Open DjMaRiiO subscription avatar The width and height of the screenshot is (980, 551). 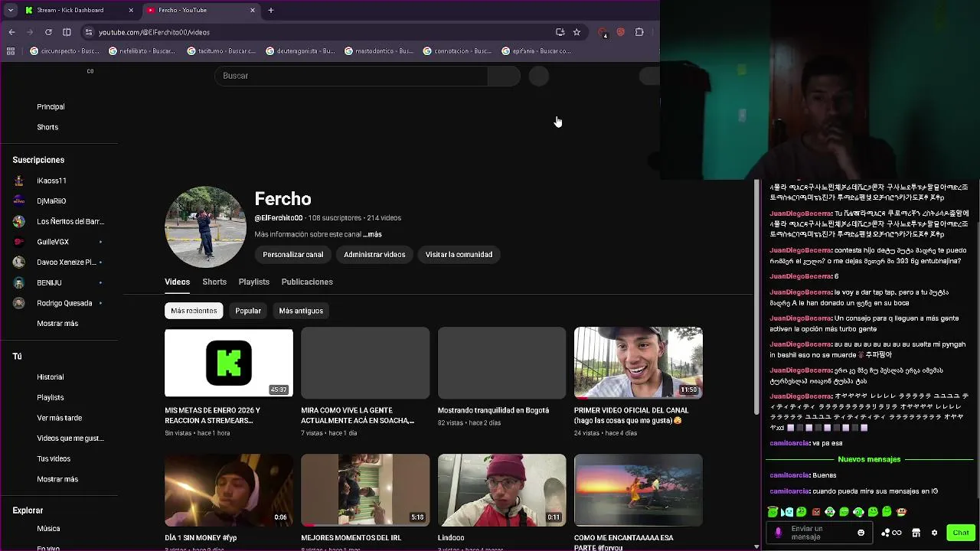[x=19, y=201]
